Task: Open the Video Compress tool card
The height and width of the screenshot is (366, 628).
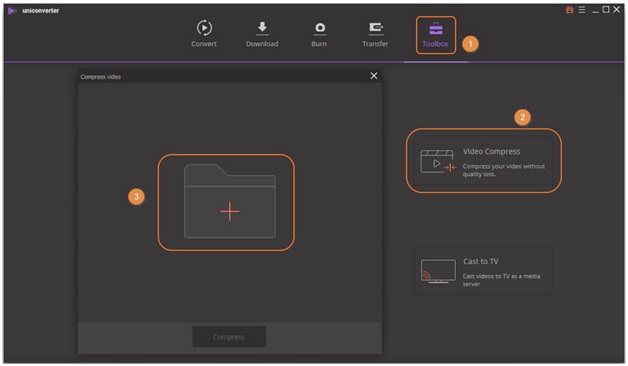Action: pyautogui.click(x=483, y=161)
